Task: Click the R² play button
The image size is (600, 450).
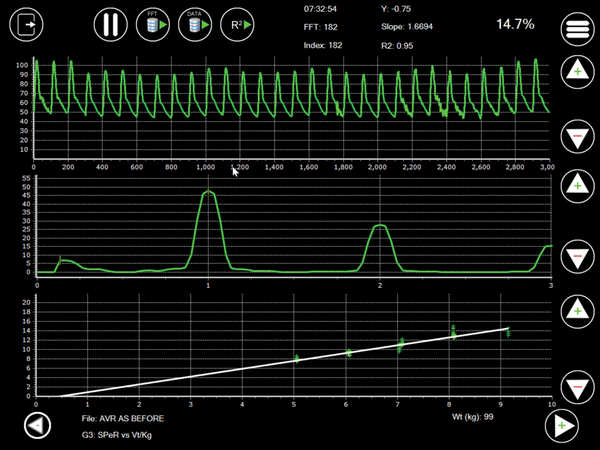Action: pyautogui.click(x=237, y=24)
